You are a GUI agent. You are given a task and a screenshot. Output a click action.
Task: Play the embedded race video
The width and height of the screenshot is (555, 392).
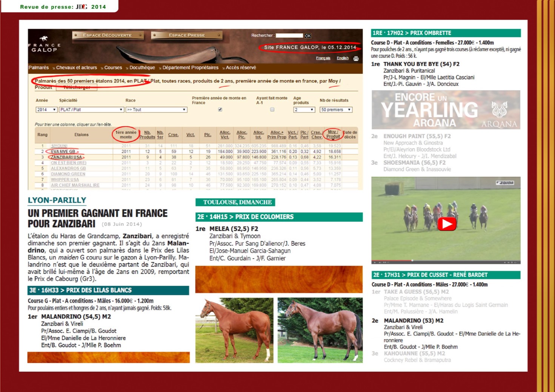pos(447,224)
